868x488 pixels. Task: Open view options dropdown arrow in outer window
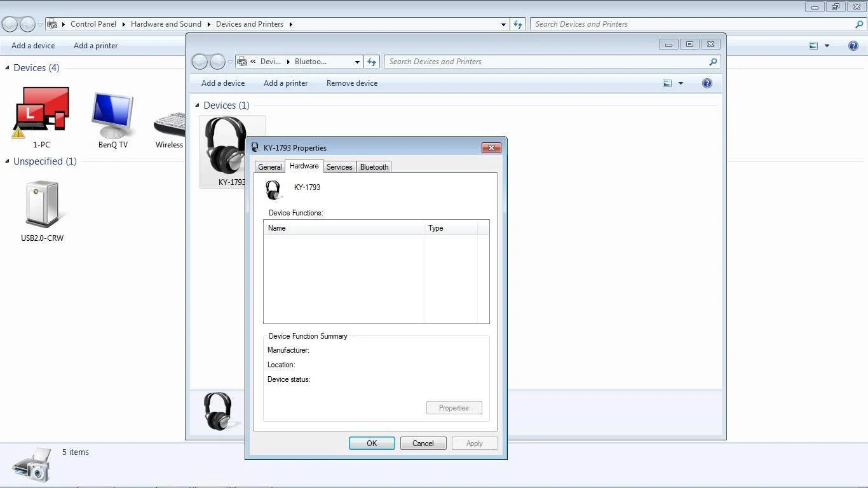click(x=827, y=46)
